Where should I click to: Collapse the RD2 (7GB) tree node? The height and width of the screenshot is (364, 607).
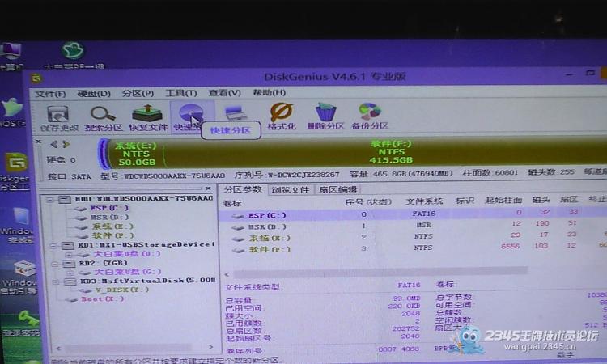[x=54, y=264]
